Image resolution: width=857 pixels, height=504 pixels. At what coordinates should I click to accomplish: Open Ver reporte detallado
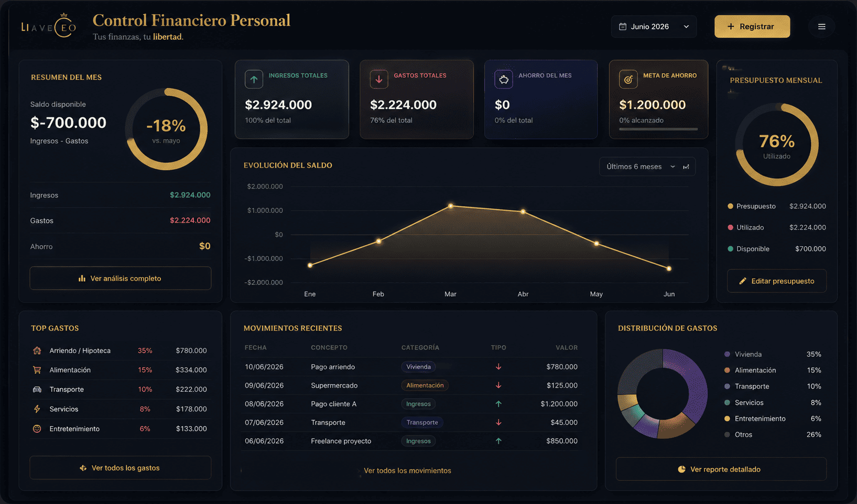(721, 469)
